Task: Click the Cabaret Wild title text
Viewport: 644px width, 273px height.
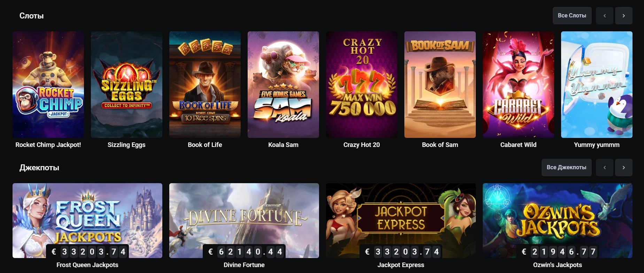Action: coord(518,145)
